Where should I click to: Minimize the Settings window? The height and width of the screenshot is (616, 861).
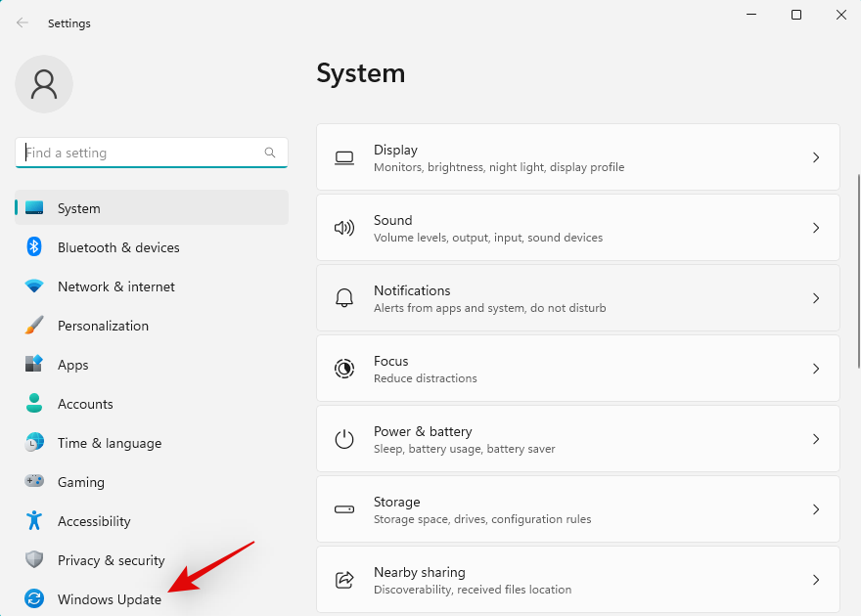[751, 15]
